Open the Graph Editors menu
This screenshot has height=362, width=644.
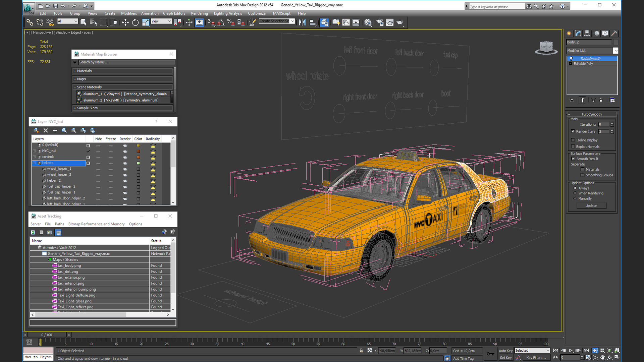(174, 13)
